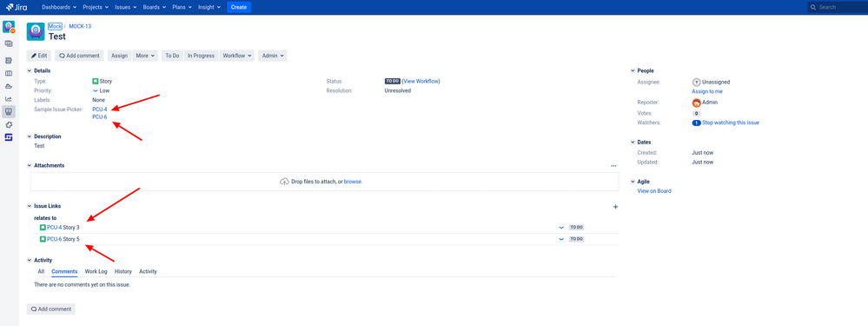Viewport: 868px width, 326px height.
Task: Transition issue with To Do button
Action: tap(172, 56)
